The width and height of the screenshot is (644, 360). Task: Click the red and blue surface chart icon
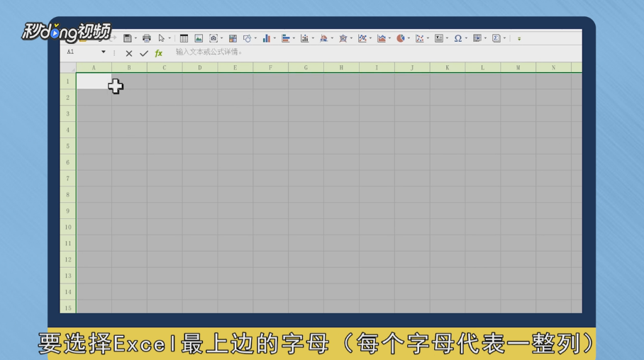tap(323, 38)
